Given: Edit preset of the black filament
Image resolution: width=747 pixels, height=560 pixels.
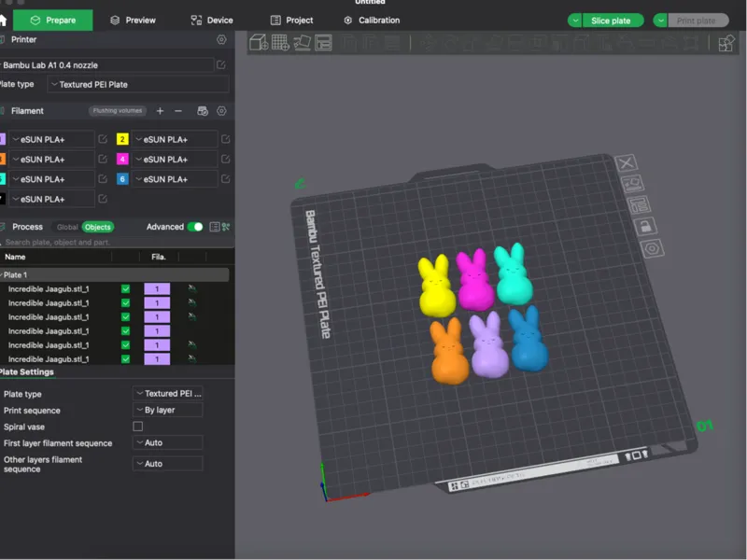Looking at the screenshot, I should click(x=103, y=199).
